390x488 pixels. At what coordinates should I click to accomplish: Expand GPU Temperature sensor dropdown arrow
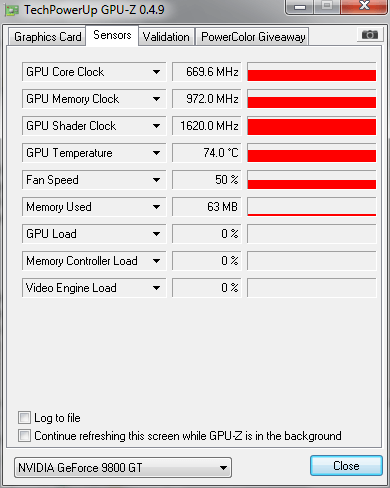156,153
